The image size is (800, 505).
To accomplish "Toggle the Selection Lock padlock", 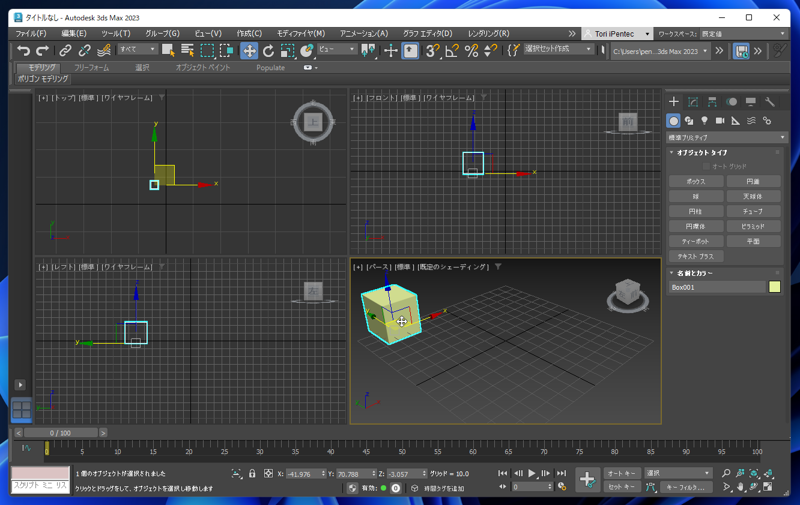I will (252, 473).
